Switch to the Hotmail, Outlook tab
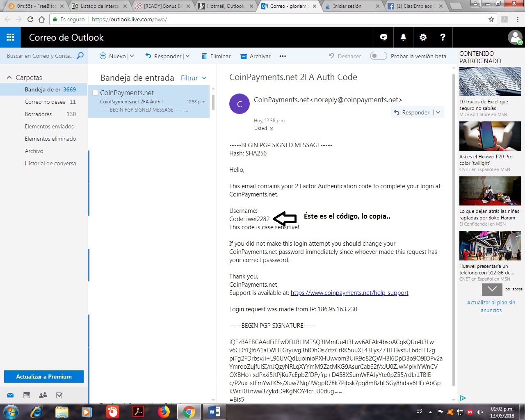Image resolution: width=525 pixels, height=420 pixels. point(226,6)
